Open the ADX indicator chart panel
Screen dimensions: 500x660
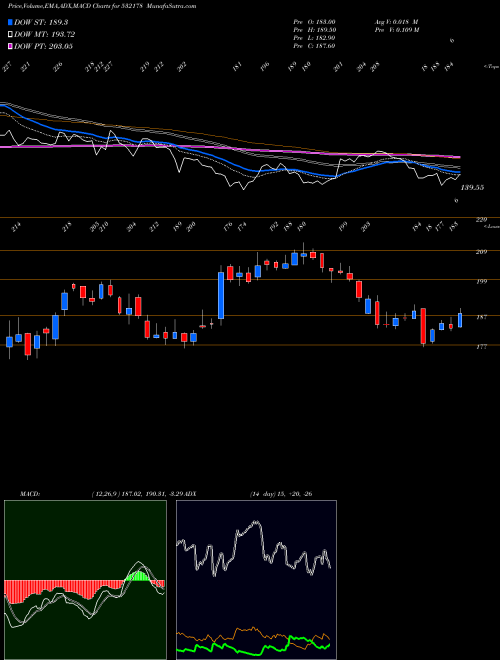(256, 580)
